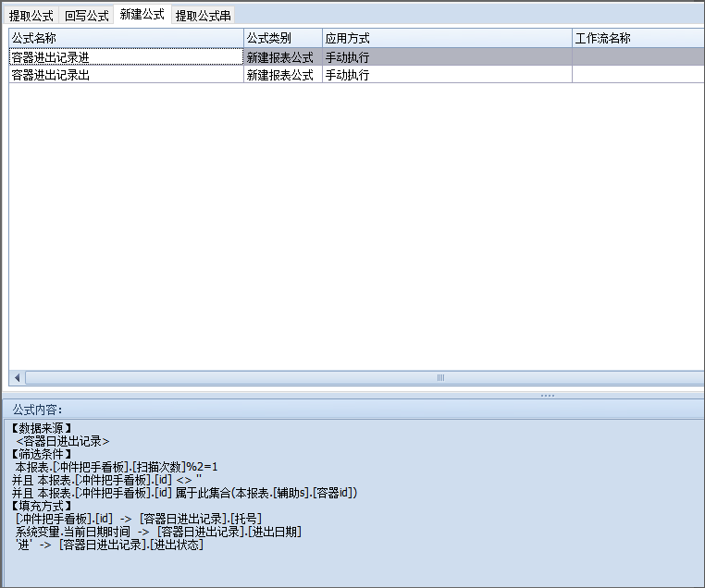Click the horizontal scrollbar left arrow
This screenshot has height=588, width=705.
click(x=17, y=378)
